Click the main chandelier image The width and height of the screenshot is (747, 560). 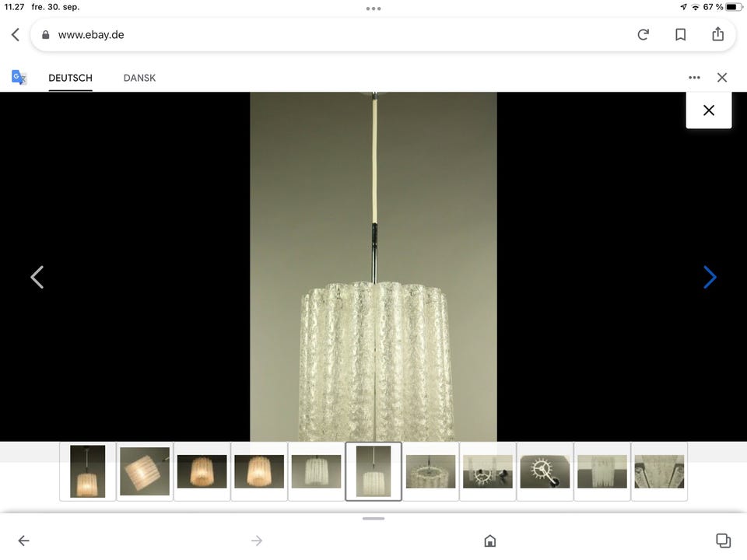(x=373, y=267)
